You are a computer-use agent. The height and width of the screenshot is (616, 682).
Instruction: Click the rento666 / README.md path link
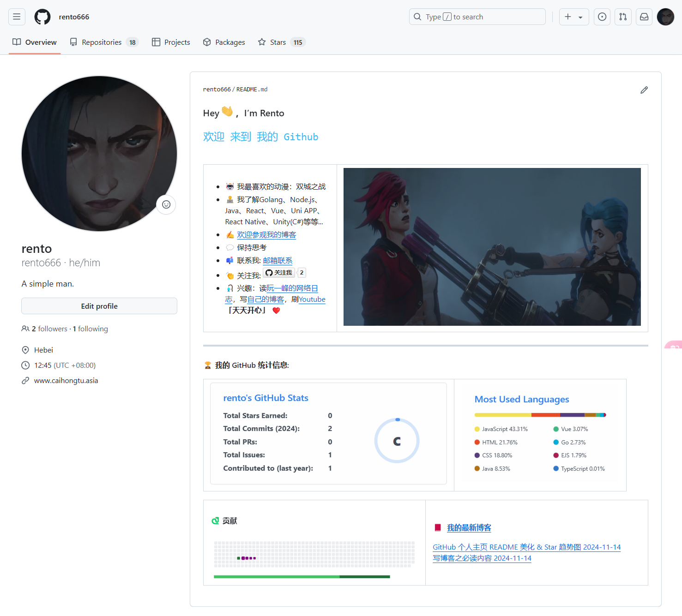coord(235,89)
